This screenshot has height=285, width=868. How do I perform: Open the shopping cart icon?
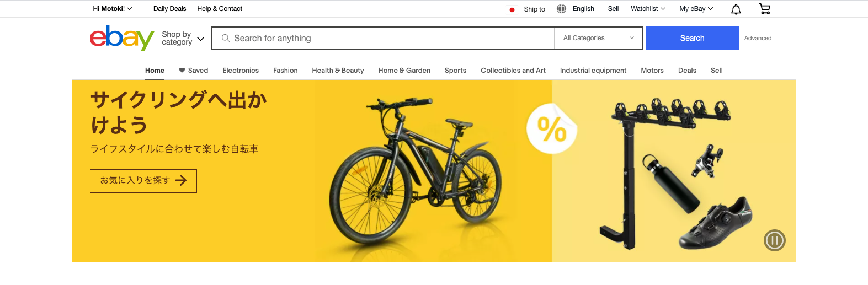pos(764,9)
